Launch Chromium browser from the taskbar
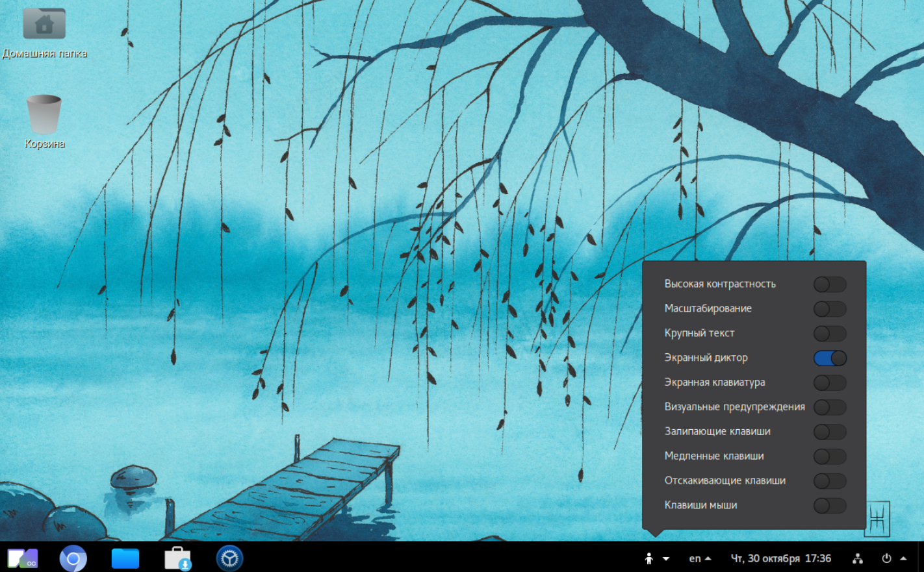This screenshot has height=572, width=924. tap(73, 558)
